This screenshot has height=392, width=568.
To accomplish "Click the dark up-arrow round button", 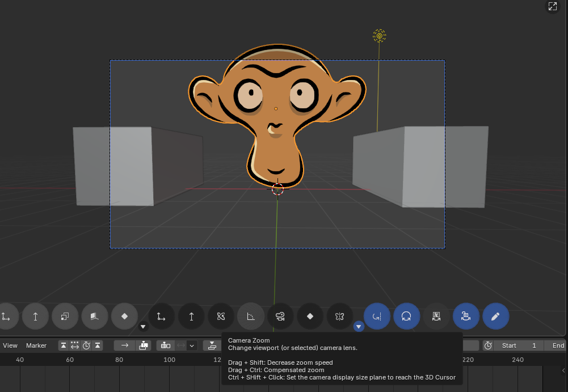I will click(191, 317).
